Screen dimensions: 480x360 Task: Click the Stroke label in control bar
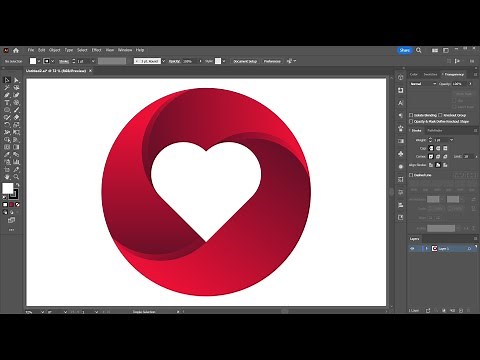click(x=64, y=61)
